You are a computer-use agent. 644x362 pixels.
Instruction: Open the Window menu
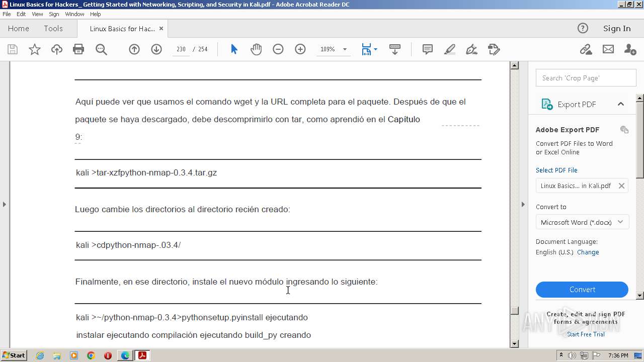click(x=74, y=14)
